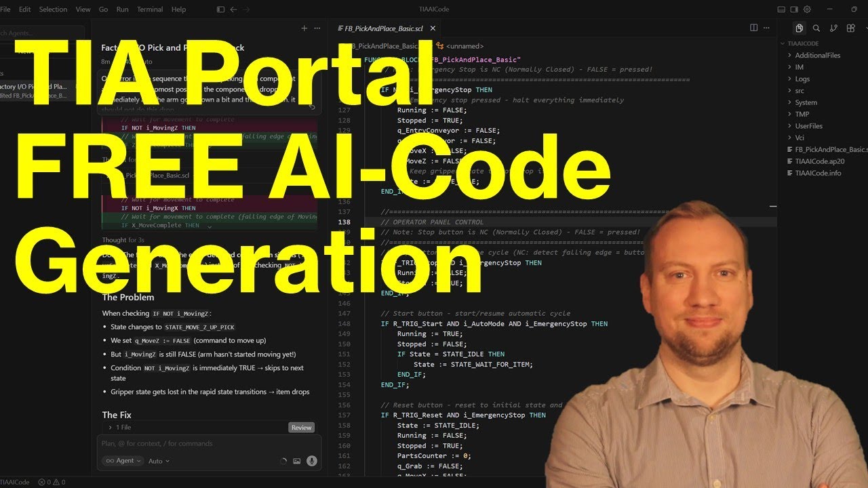Open the Help menu
Image resolution: width=868 pixels, height=488 pixels.
pyautogui.click(x=178, y=9)
